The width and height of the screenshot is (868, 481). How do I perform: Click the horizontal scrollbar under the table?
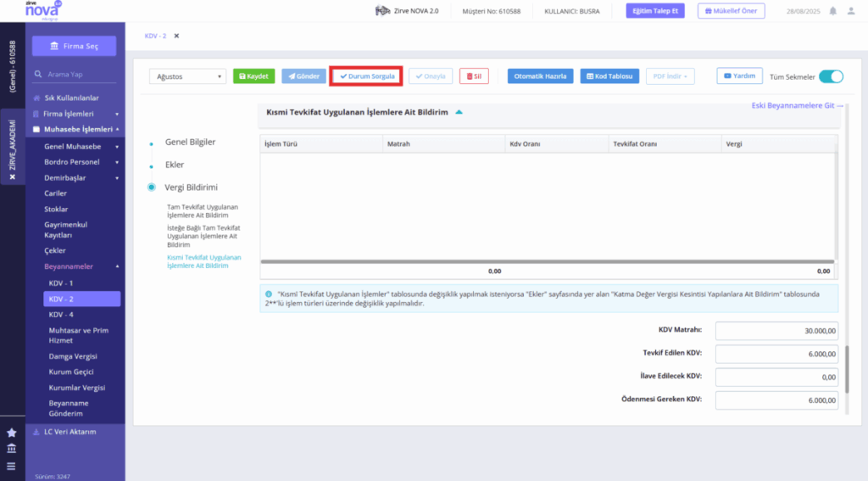pos(547,261)
